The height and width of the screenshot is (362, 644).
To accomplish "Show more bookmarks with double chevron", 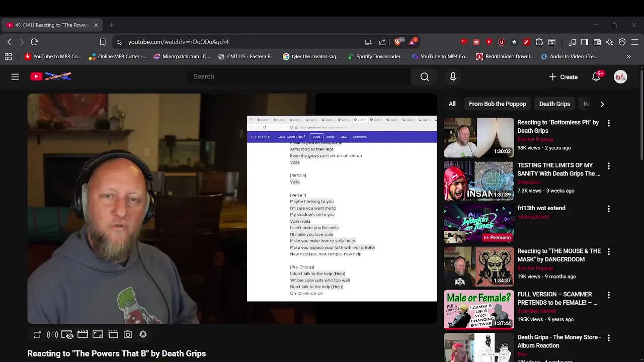I will coord(628,57).
